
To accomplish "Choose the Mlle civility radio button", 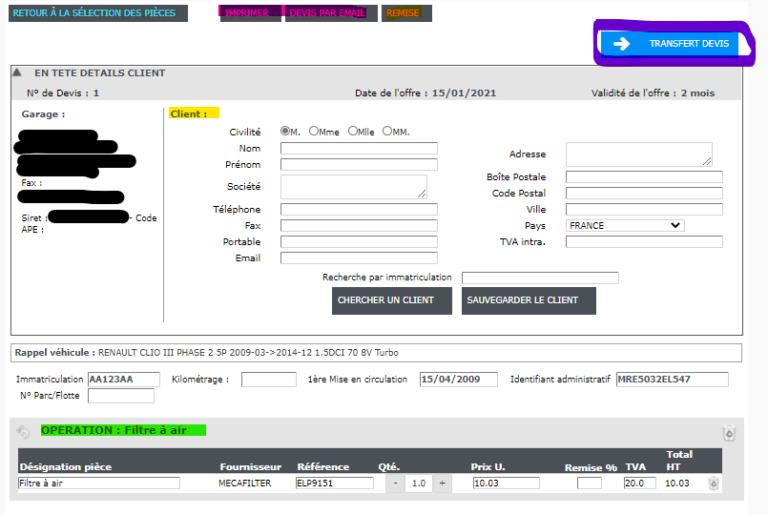I will click(353, 131).
